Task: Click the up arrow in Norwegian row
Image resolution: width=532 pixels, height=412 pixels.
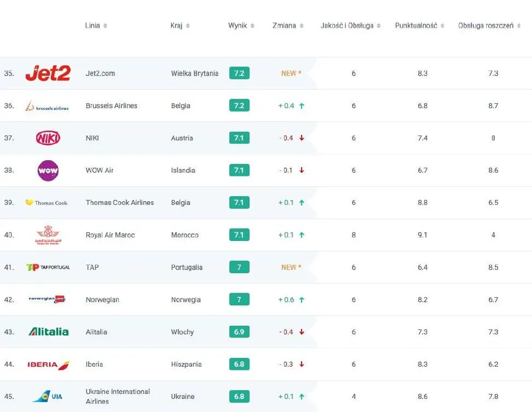Action: (x=302, y=299)
